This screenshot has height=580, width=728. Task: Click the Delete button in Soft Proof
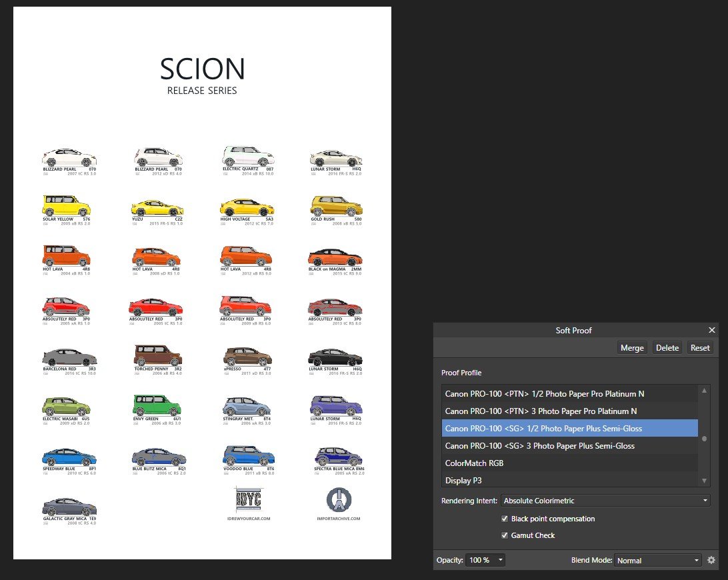[667, 348]
